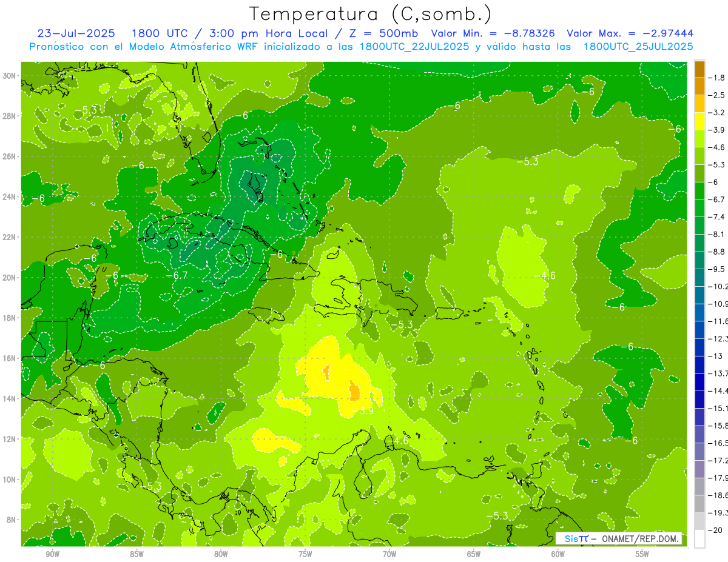The image size is (728, 562).
Task: Click the green swatch between -4.6 and -5.3
Action: (x=699, y=156)
